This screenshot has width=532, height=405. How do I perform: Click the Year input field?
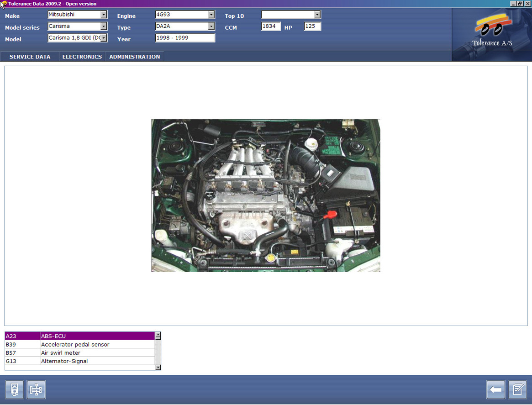tap(185, 38)
